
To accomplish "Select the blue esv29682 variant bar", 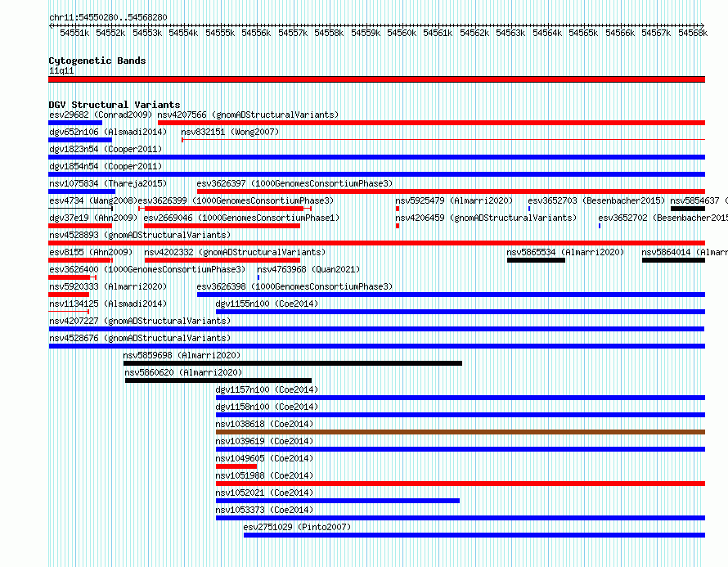I will pos(75,123).
